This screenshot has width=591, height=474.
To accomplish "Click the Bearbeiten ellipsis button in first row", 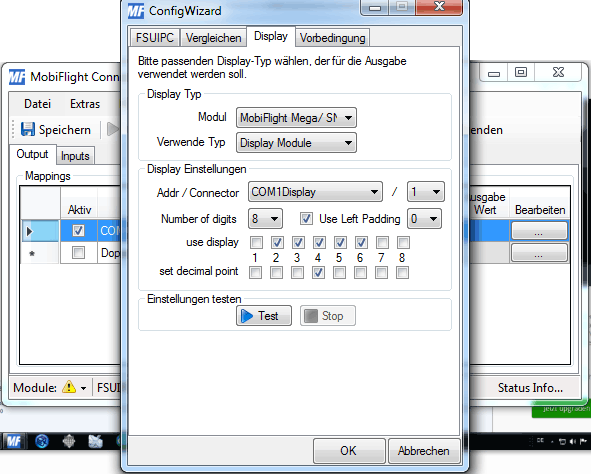I will 539,231.
